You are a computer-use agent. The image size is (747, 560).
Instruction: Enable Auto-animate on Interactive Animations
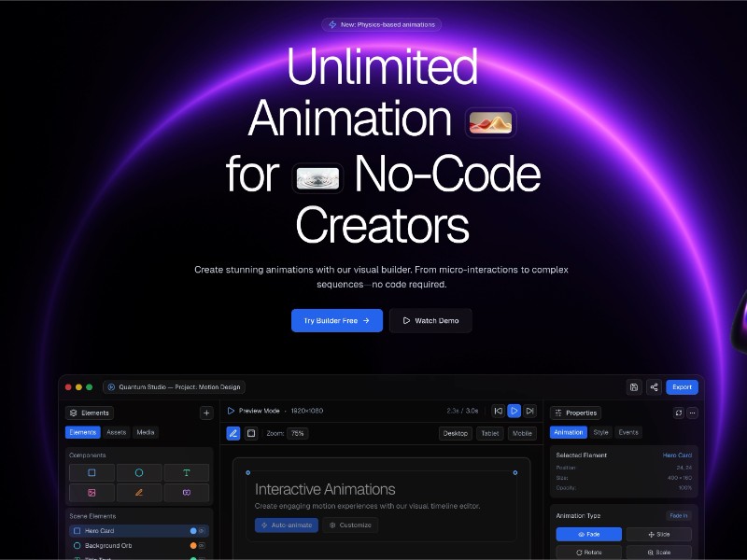(285, 525)
